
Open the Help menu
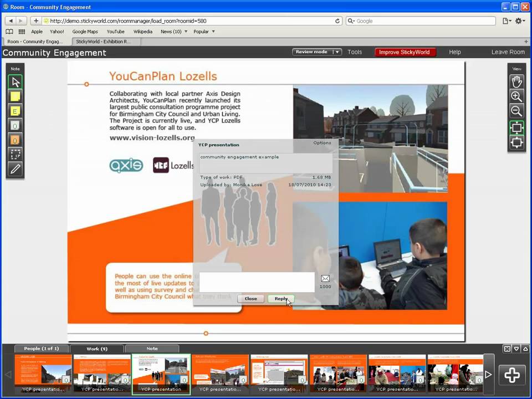(454, 52)
